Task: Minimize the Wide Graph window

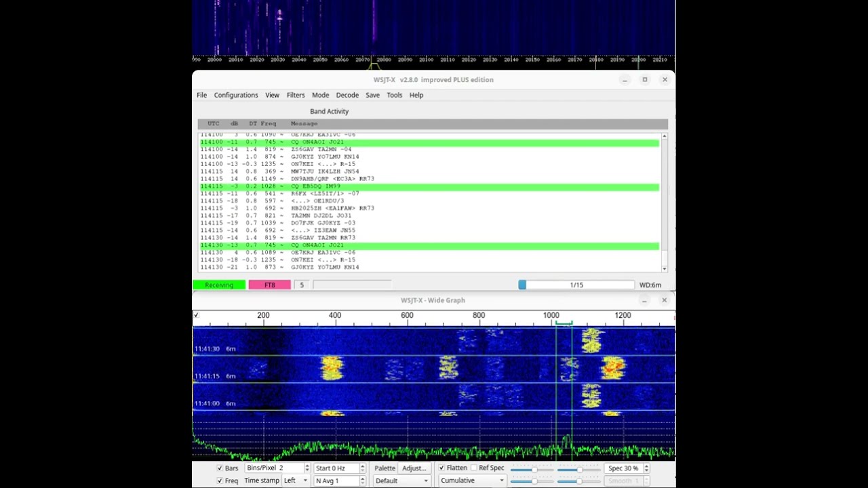Action: pos(645,300)
